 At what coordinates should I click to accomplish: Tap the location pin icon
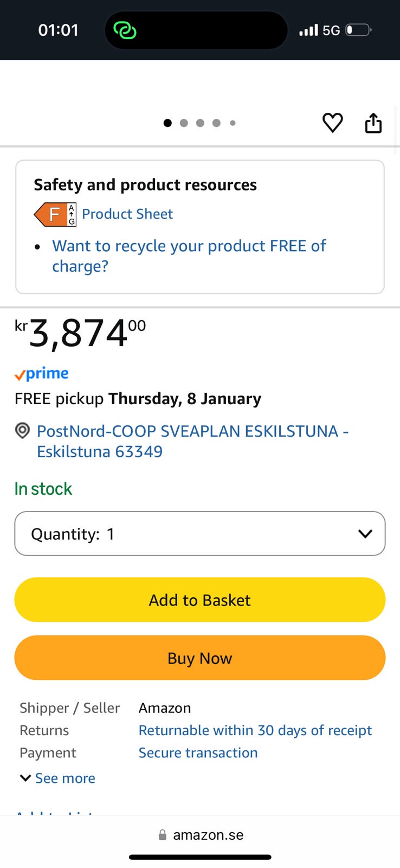click(x=22, y=431)
